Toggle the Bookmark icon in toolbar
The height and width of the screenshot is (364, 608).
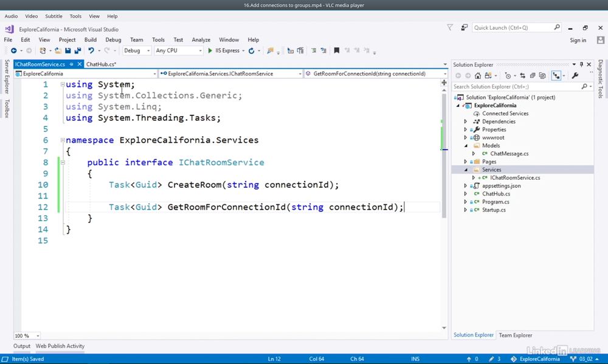[x=337, y=50]
